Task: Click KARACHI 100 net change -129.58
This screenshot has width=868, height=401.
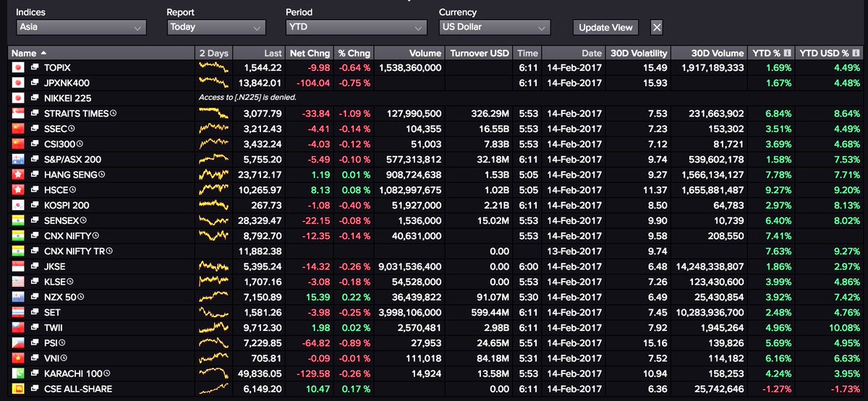Action: (x=313, y=374)
